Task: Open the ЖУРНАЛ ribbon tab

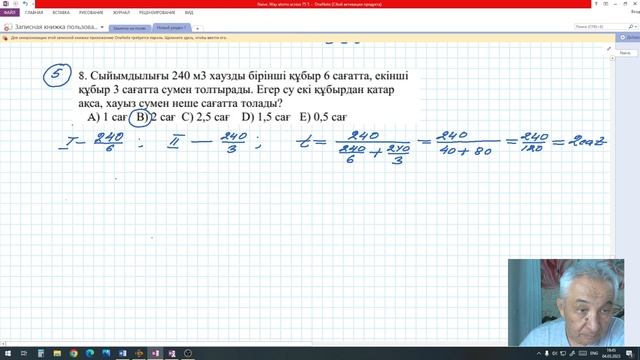Action: tap(121, 13)
